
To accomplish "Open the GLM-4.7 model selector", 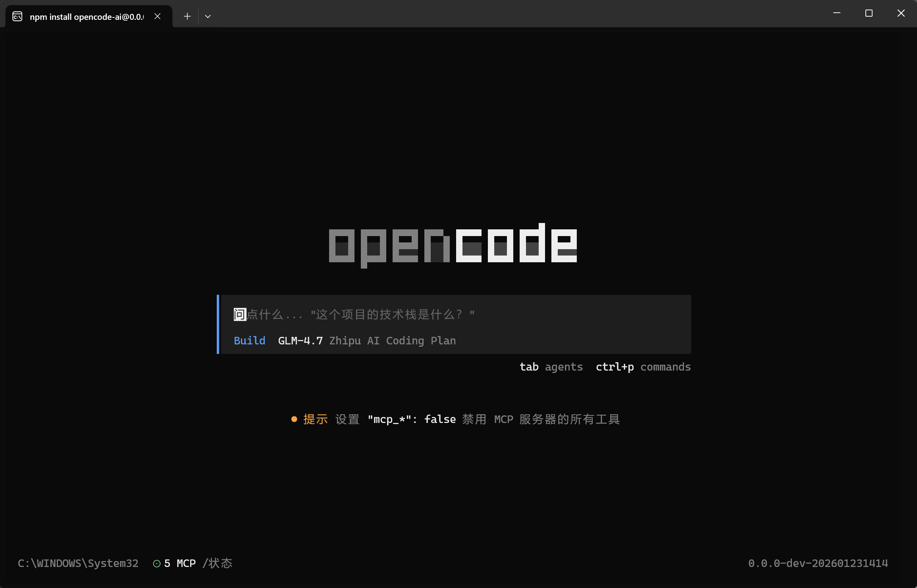I will click(x=300, y=340).
